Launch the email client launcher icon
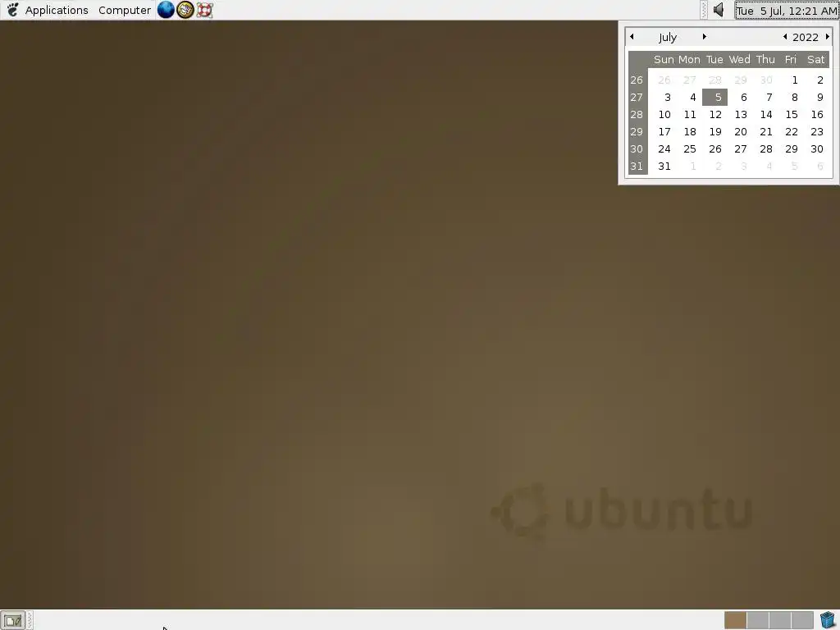This screenshot has width=840, height=630. [185, 10]
